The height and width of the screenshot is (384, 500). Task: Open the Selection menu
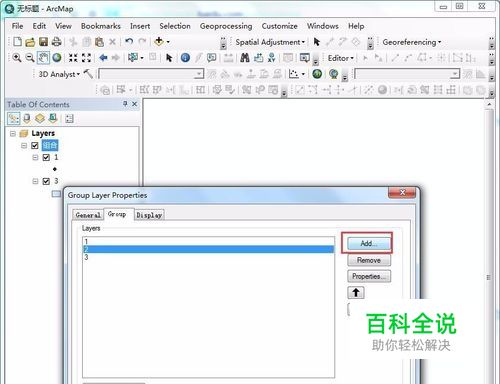click(x=175, y=26)
